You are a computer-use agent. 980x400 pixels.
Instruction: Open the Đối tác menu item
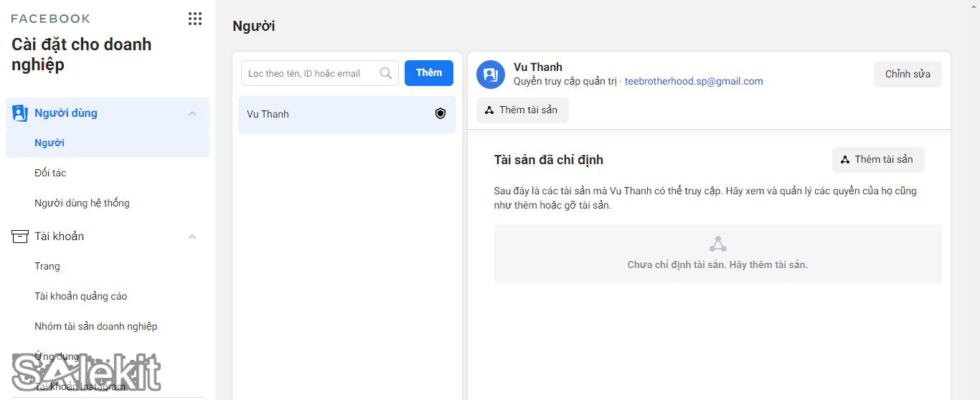[50, 173]
